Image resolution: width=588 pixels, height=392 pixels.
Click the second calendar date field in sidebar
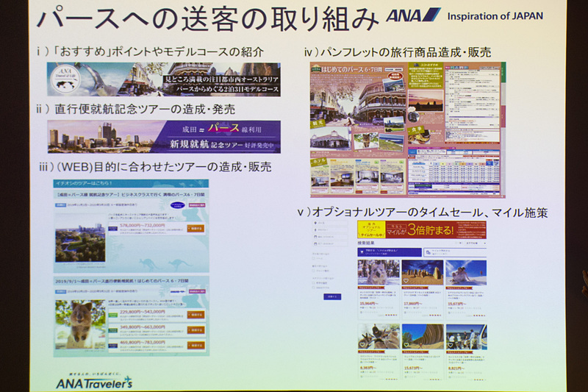[x=330, y=244]
